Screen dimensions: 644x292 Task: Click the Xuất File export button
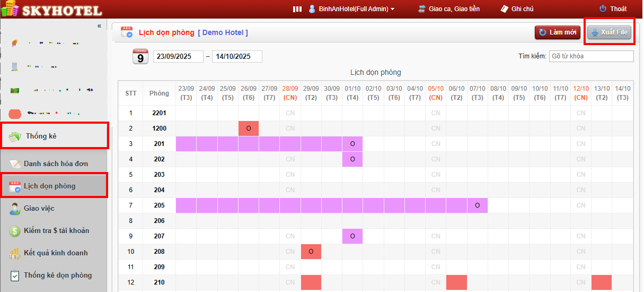(x=610, y=32)
